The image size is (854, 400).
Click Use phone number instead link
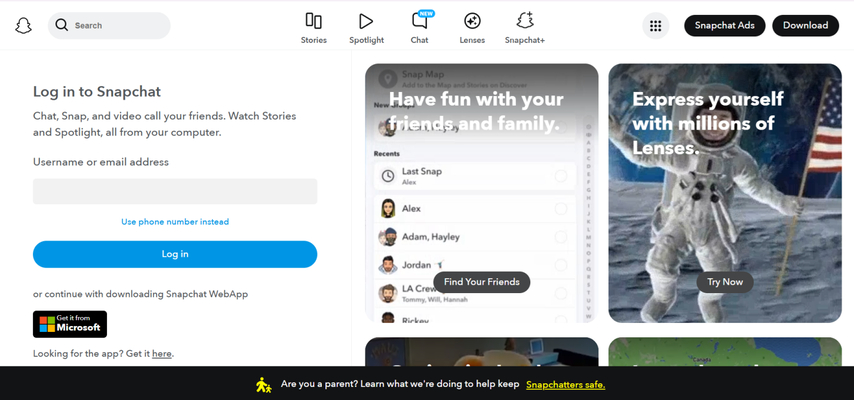point(175,222)
